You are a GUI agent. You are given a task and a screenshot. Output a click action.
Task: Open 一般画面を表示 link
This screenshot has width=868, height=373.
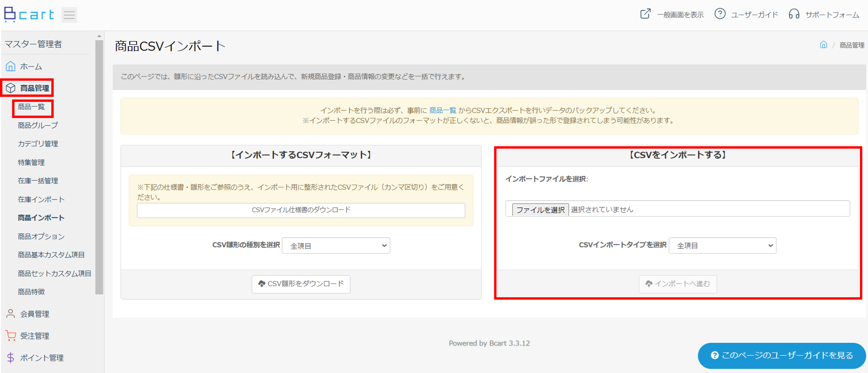680,15
